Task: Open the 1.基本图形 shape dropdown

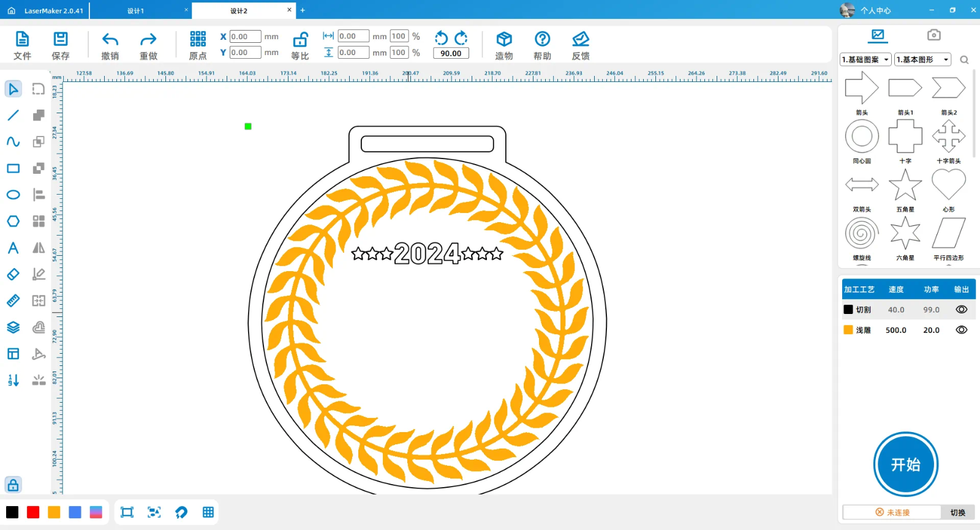Action: click(922, 59)
